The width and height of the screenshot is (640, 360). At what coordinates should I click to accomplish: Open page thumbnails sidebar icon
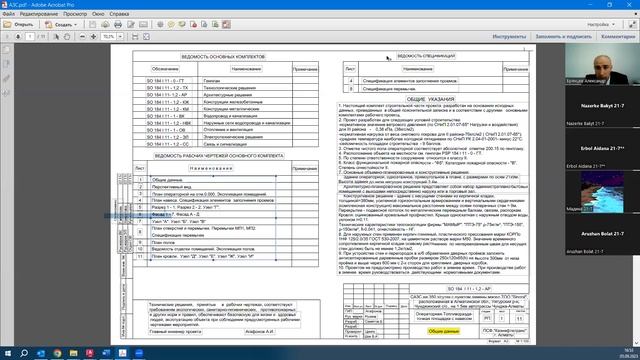(x=7, y=49)
